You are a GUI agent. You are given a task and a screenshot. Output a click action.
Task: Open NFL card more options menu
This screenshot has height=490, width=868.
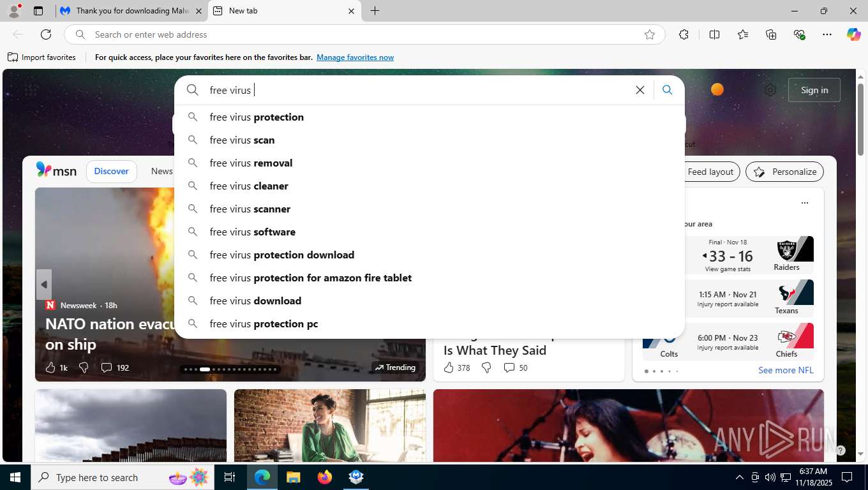coord(805,203)
